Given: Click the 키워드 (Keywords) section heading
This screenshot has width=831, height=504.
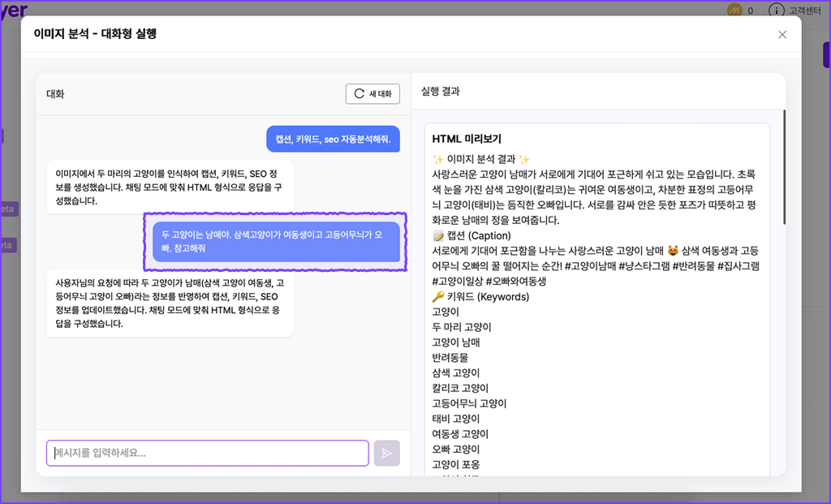Looking at the screenshot, I should 480,296.
